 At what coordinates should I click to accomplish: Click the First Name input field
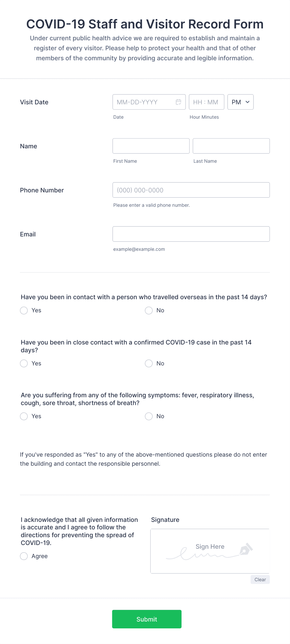[151, 146]
